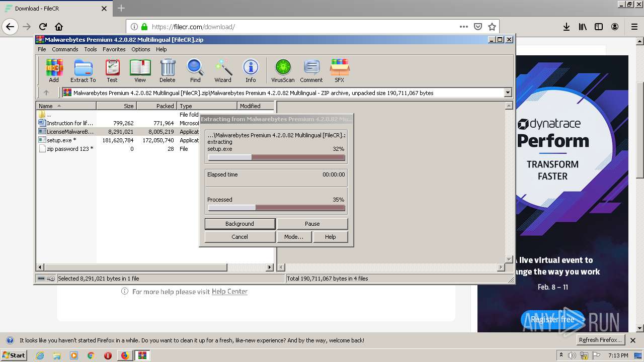The image size is (644, 362).
Task: Expand the archive path dropdown
Action: (508, 93)
